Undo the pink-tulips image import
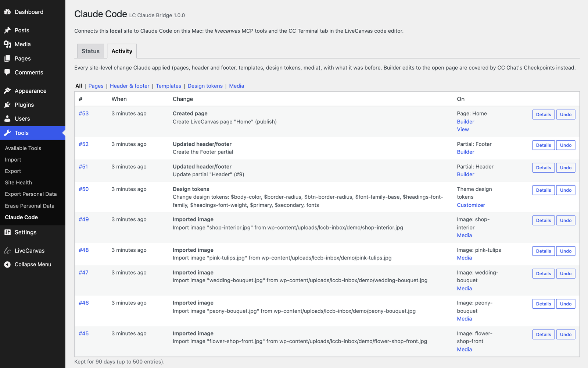The height and width of the screenshot is (368, 588). pos(566,251)
